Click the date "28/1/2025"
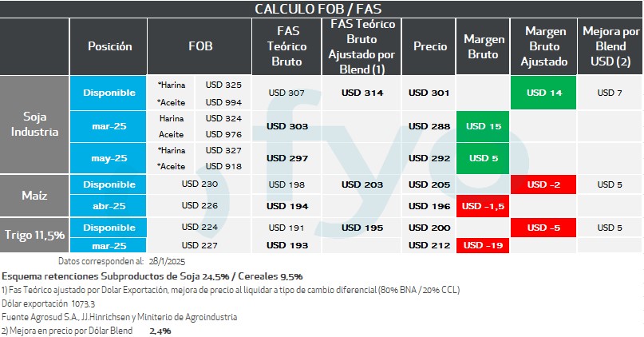 pyautogui.click(x=168, y=261)
